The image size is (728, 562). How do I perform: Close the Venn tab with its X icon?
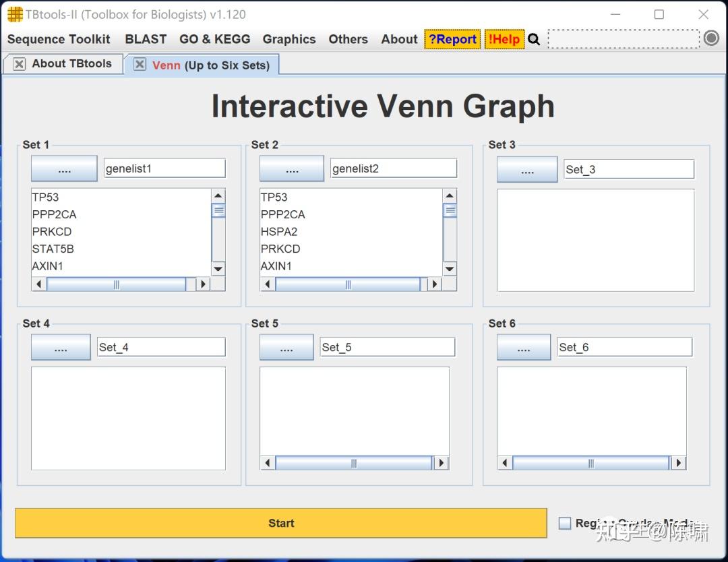pyautogui.click(x=140, y=64)
